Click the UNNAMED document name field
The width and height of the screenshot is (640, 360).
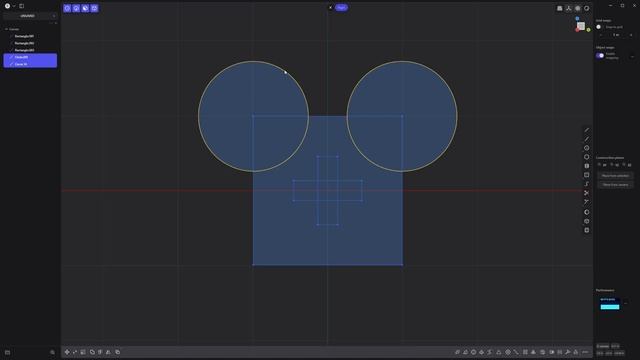click(27, 16)
